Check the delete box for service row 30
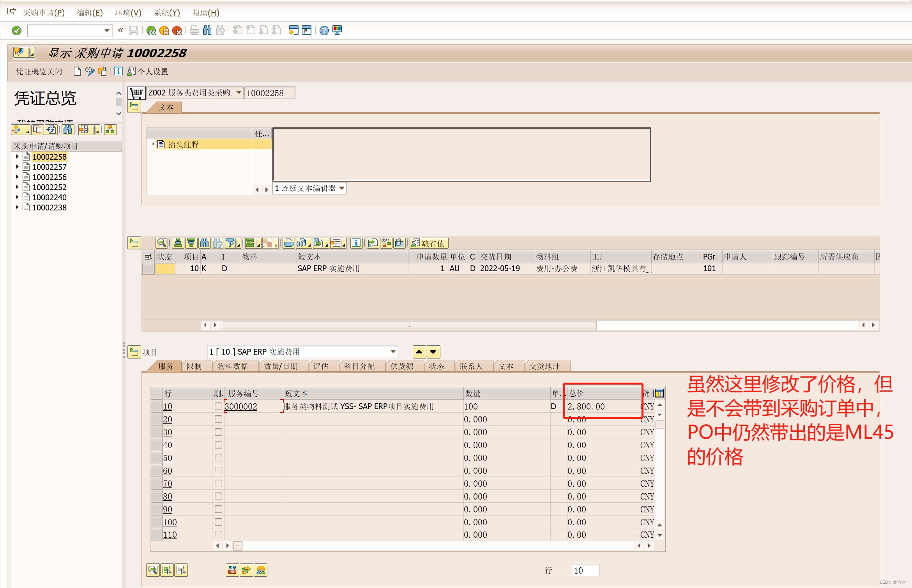This screenshot has width=912, height=588. [218, 432]
